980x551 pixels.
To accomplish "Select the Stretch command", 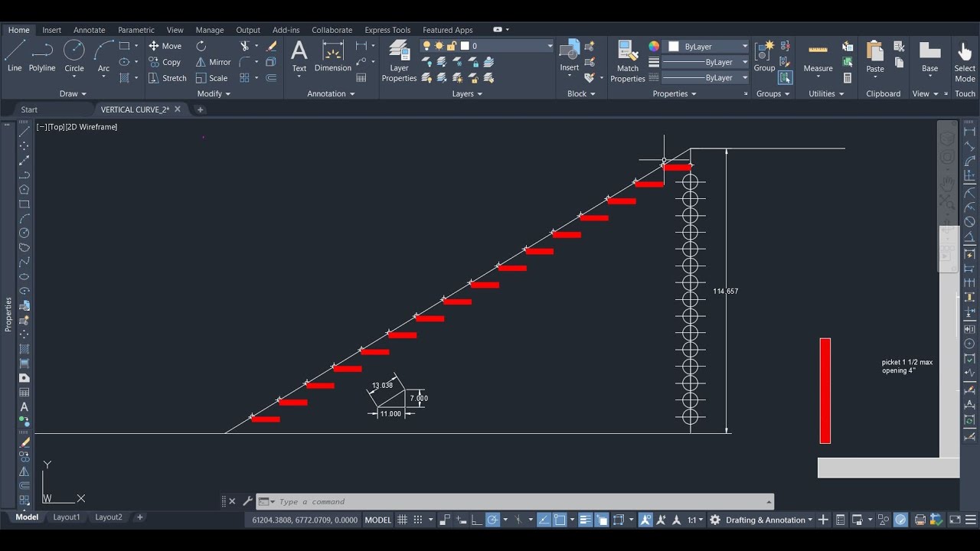I will click(x=168, y=78).
